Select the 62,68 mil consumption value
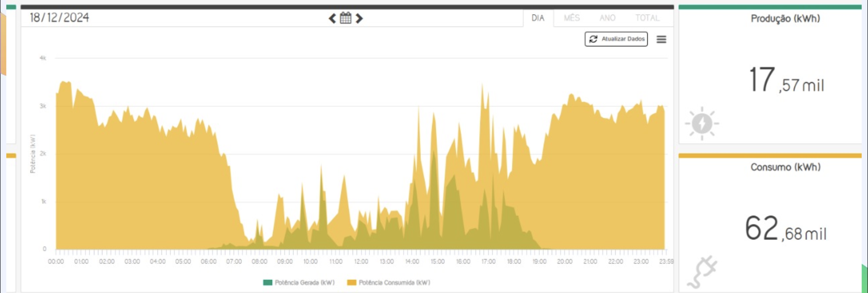868x293 pixels. point(785,229)
